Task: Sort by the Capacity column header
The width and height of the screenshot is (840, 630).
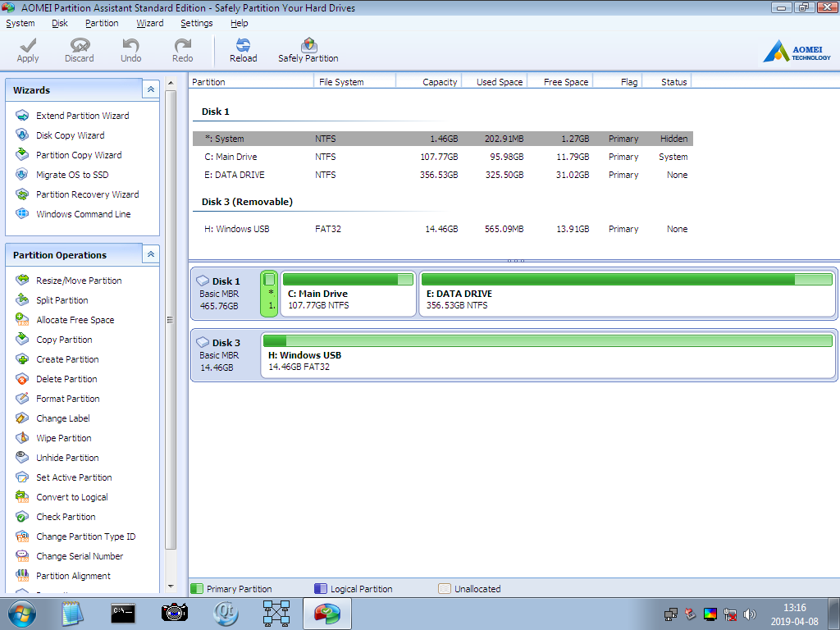Action: pos(428,82)
